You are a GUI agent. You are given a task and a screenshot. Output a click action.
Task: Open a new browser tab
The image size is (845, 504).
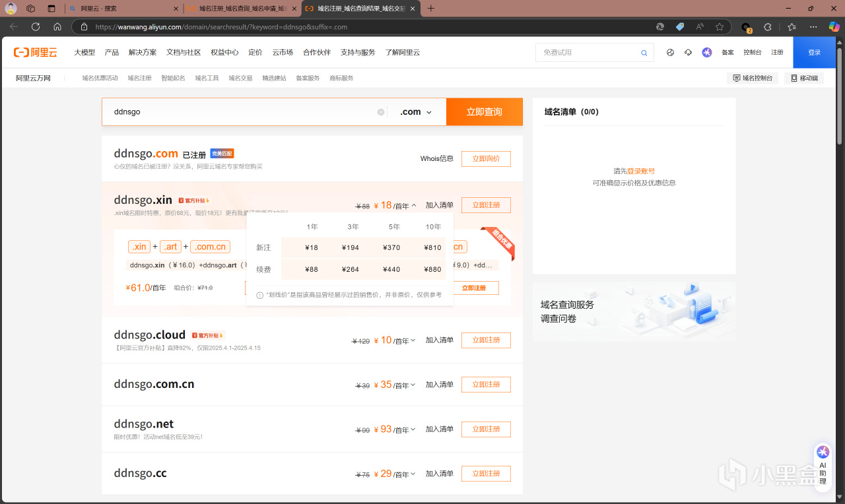[431, 9]
